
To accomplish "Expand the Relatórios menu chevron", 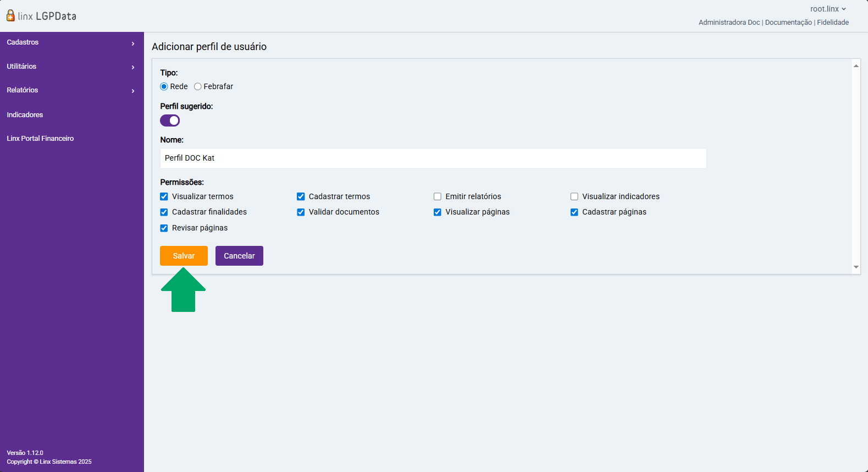I will coord(133,91).
